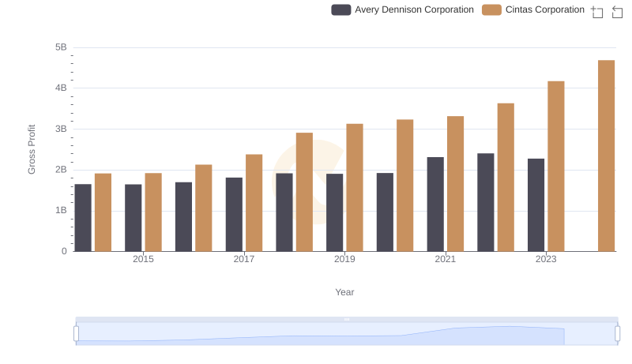The image size is (632, 364).
Task: Click the right handle of zoom slider
Action: 617,333
